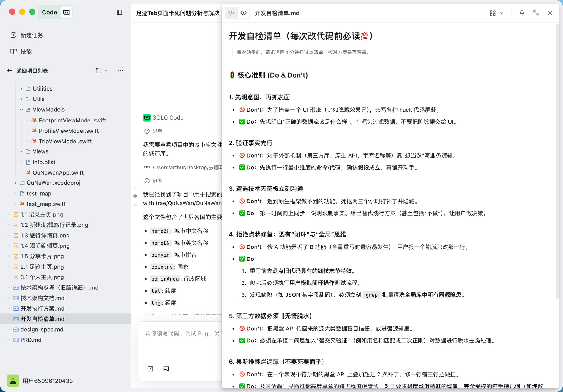The height and width of the screenshot is (392, 563).
Task: Open the 技能 skills section
Action: (x=26, y=52)
